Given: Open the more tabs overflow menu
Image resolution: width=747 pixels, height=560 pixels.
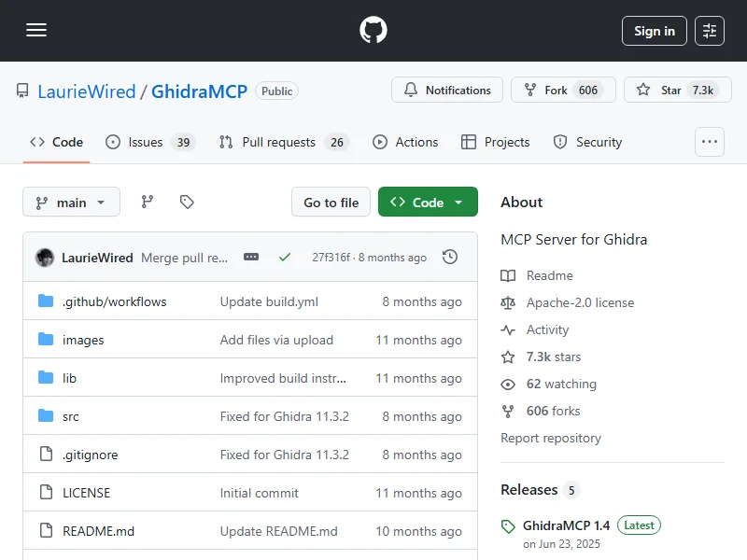Looking at the screenshot, I should pyautogui.click(x=710, y=142).
